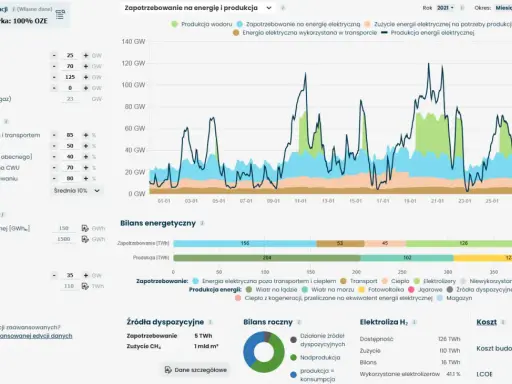Toggle Wiatr na morzu in production legend
512x384 pixels.
328,290
